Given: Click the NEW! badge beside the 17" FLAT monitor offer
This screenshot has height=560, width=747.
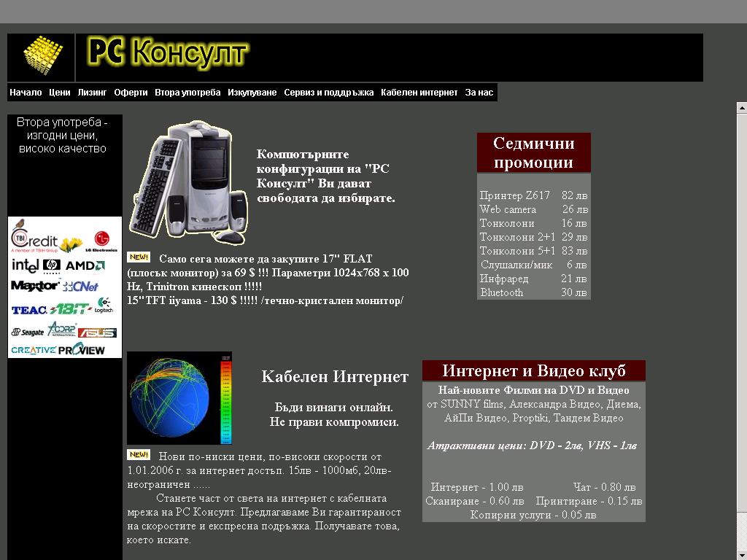Looking at the screenshot, I should 139,257.
